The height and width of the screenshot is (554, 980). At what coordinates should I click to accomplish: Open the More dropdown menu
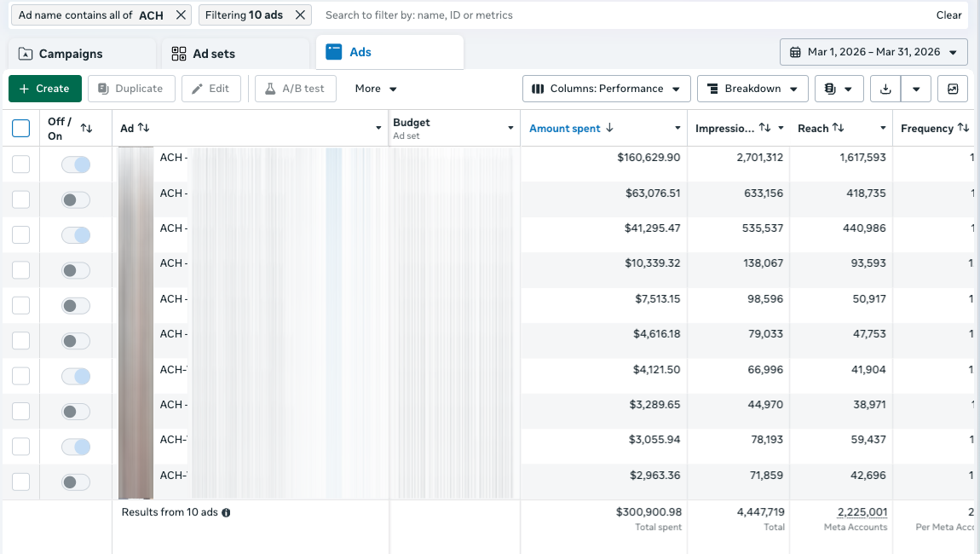pos(376,89)
